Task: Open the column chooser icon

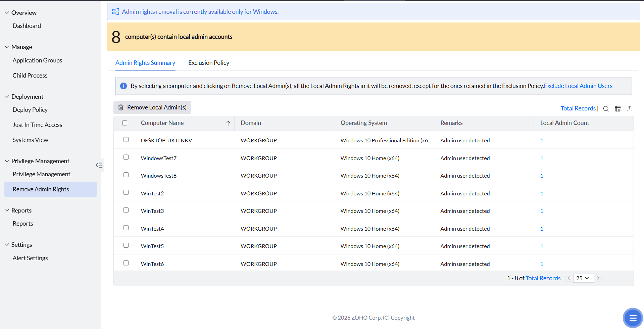Action: coord(617,109)
